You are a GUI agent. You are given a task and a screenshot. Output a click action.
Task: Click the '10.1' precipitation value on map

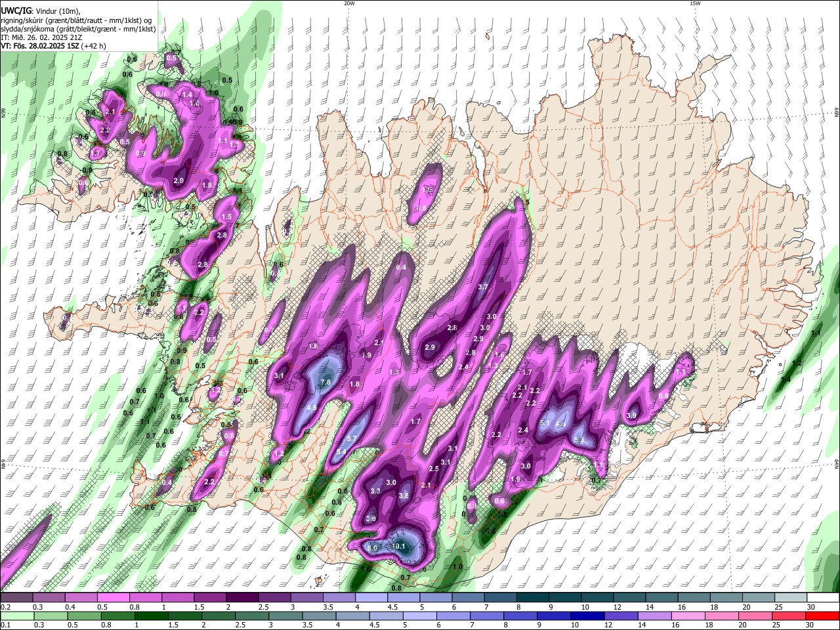click(399, 546)
